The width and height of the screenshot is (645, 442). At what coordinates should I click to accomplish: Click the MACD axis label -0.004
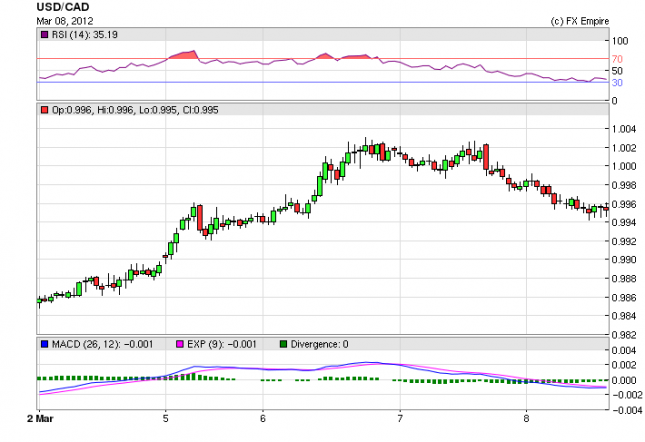627,410
